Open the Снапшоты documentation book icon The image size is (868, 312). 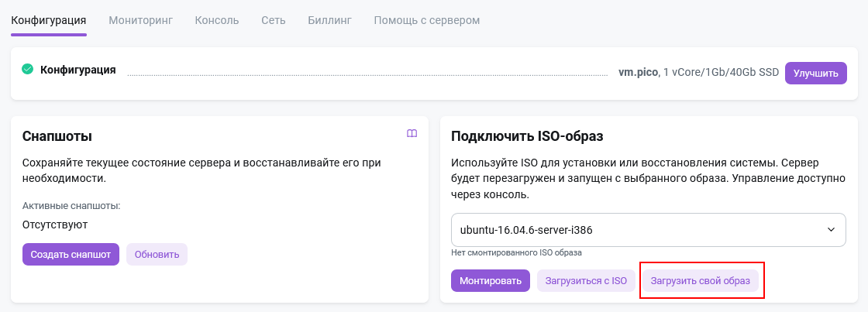tap(412, 133)
